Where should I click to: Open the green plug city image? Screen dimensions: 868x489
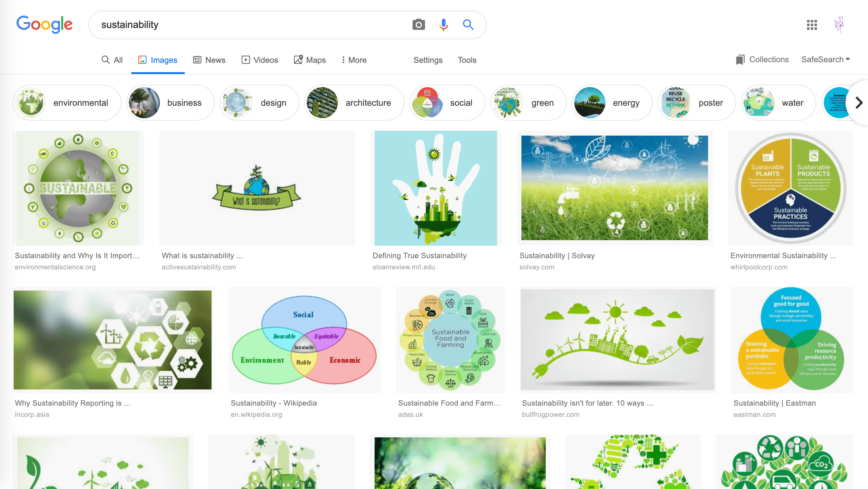point(617,340)
